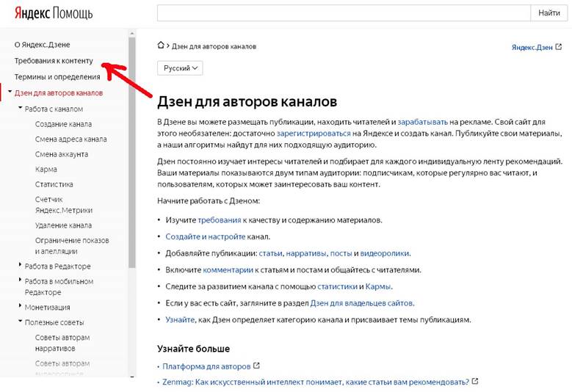Open the Карма item in sidebar
Viewport: 572px width, 392px height.
click(46, 169)
